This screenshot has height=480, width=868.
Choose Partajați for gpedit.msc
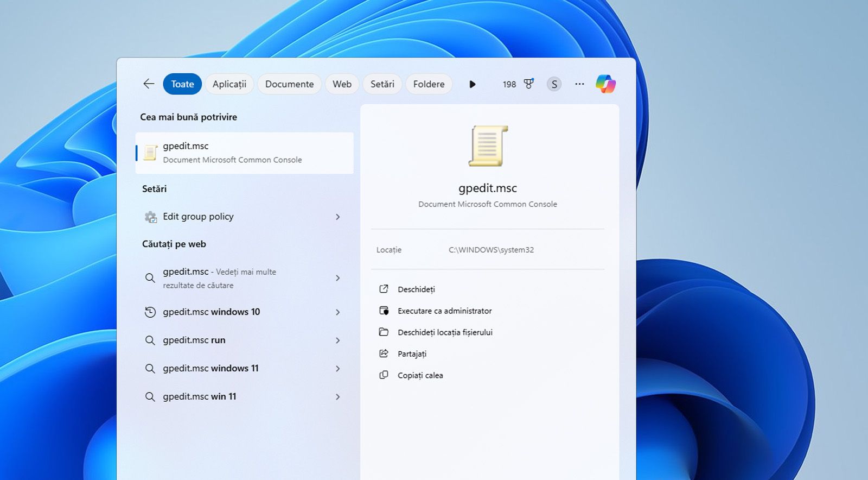tap(412, 354)
